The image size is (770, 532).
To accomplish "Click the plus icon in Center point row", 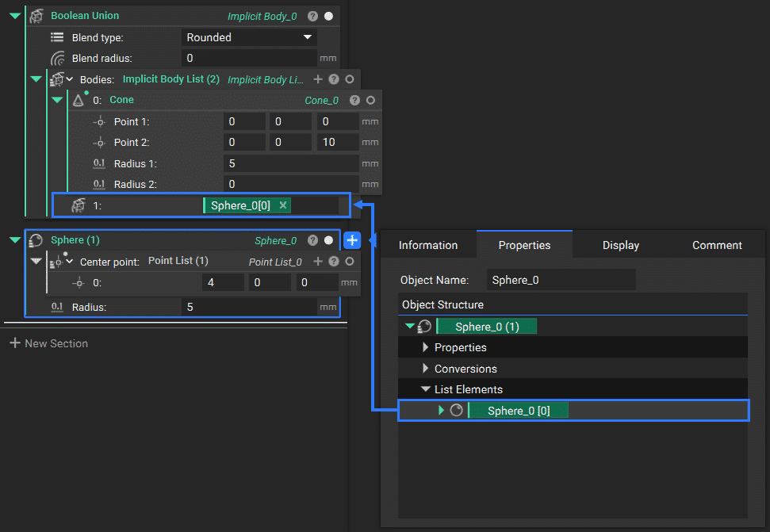I will [318, 261].
